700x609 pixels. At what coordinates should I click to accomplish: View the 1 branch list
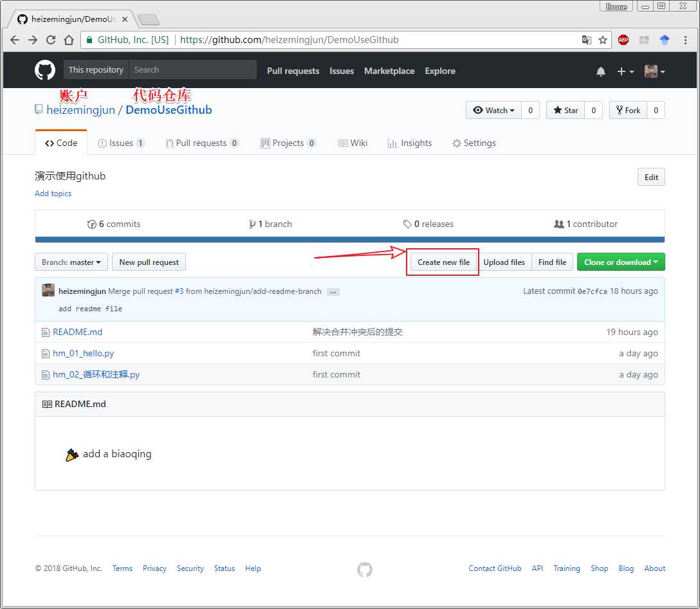(270, 224)
